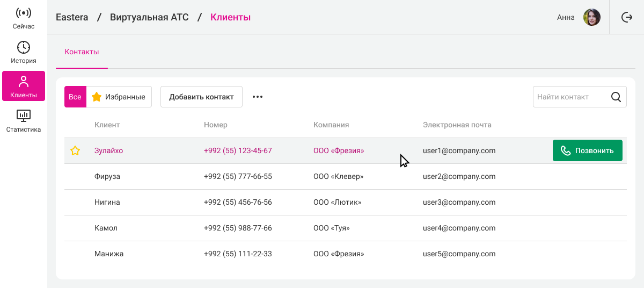Click the ООО «Фрезия» company link
Image resolution: width=644 pixels, height=288 pixels.
click(339, 151)
